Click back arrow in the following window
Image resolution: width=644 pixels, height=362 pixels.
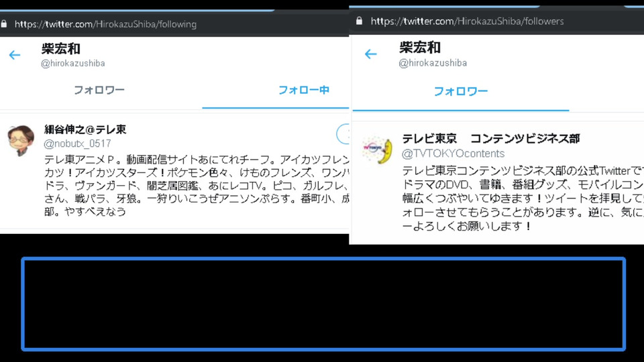pos(15,55)
